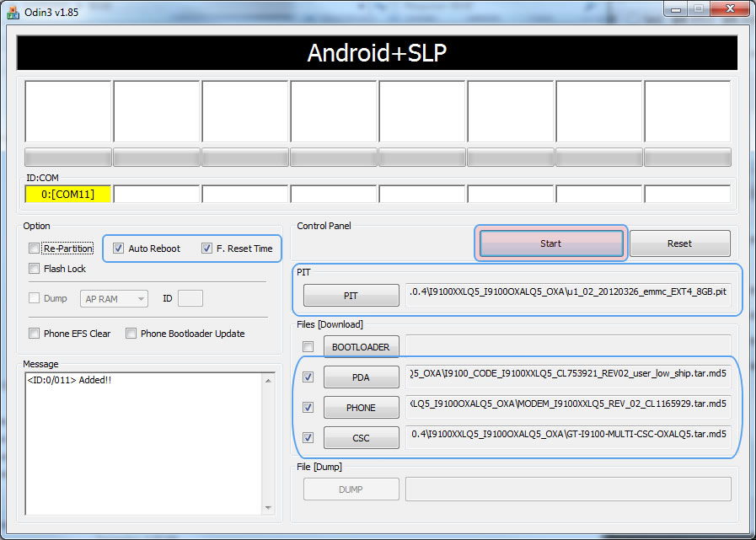Click the BOOTLOADER browse button
Image resolution: width=756 pixels, height=540 pixels.
361,347
